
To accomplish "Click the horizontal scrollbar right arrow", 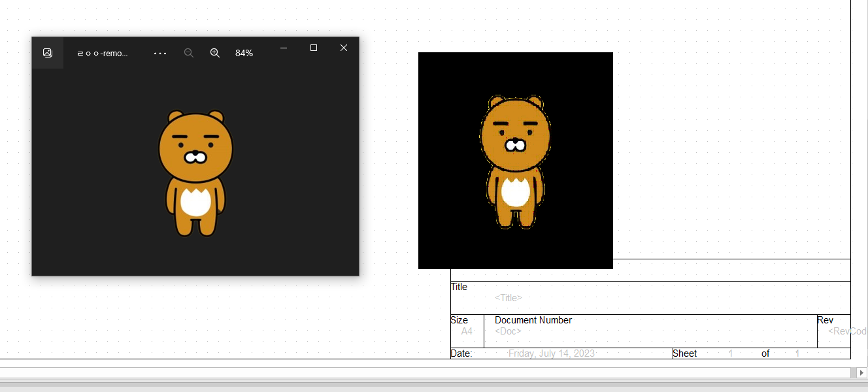I will pos(861,372).
